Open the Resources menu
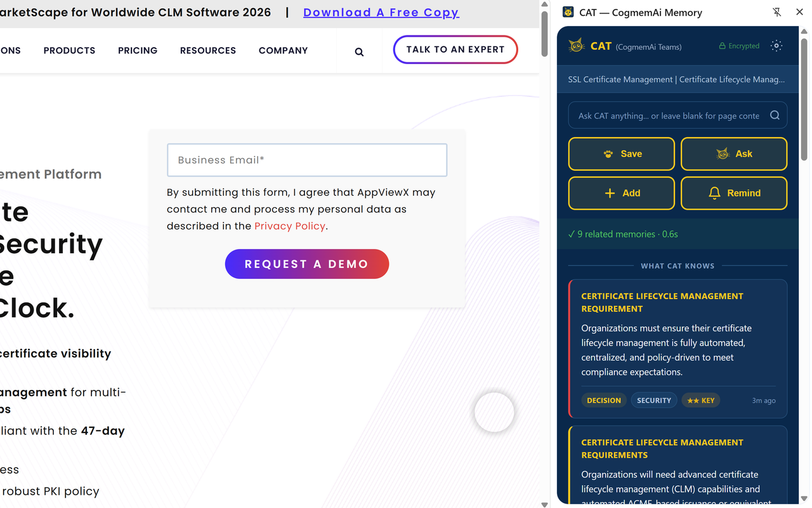The width and height of the screenshot is (812, 508). coord(208,50)
